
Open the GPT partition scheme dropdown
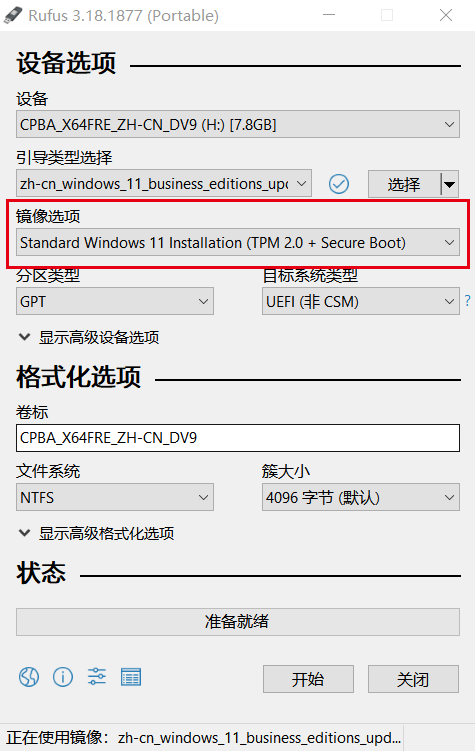point(115,301)
